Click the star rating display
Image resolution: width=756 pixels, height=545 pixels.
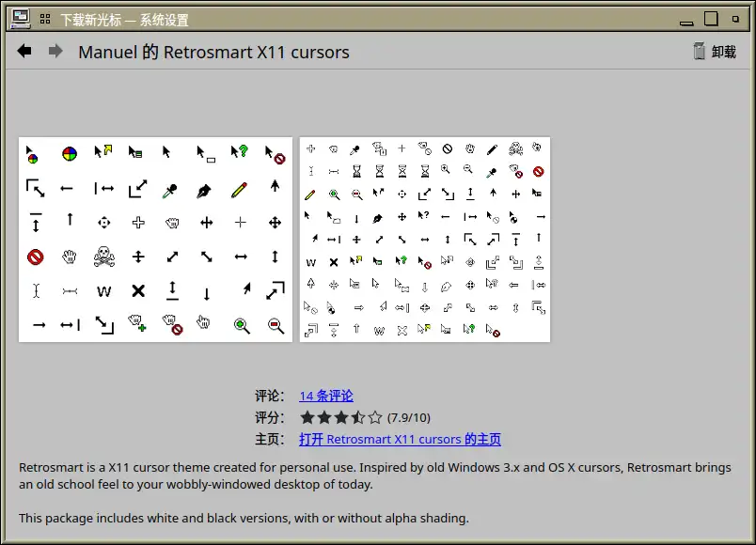pyautogui.click(x=341, y=417)
